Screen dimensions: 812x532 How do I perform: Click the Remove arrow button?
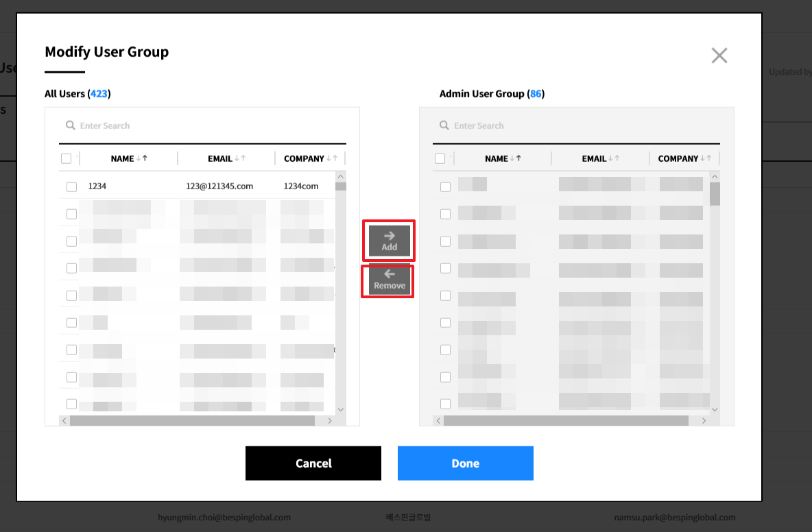[x=389, y=280]
